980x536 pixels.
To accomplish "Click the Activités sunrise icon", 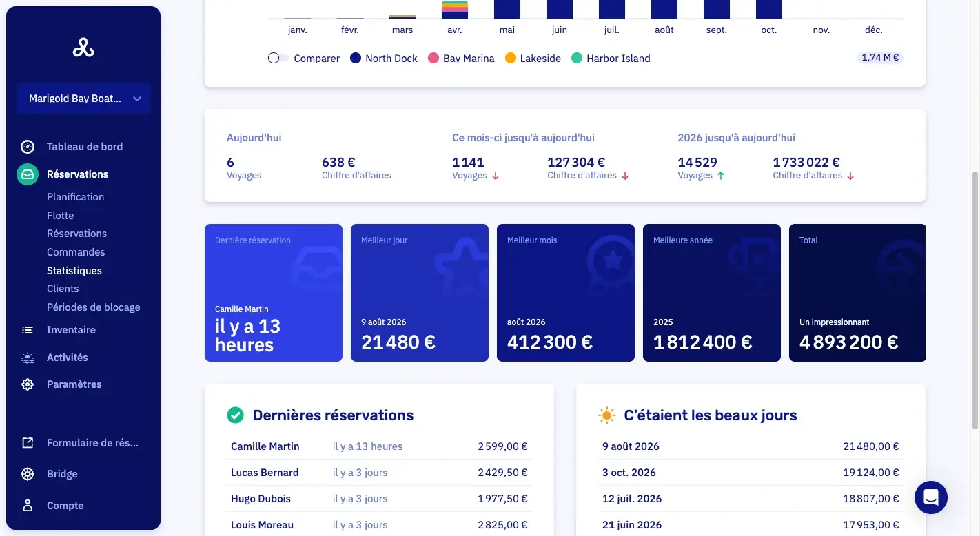I will 28,358.
